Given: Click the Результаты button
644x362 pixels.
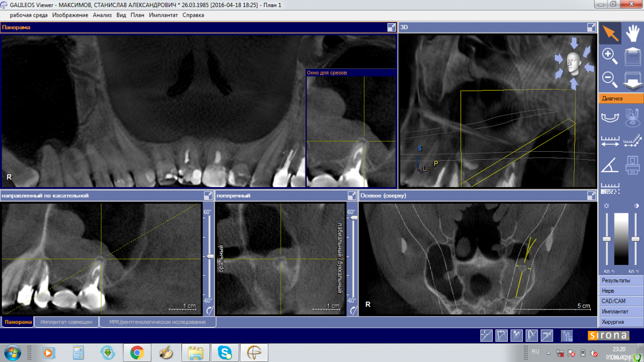Looking at the screenshot, I should 621,280.
